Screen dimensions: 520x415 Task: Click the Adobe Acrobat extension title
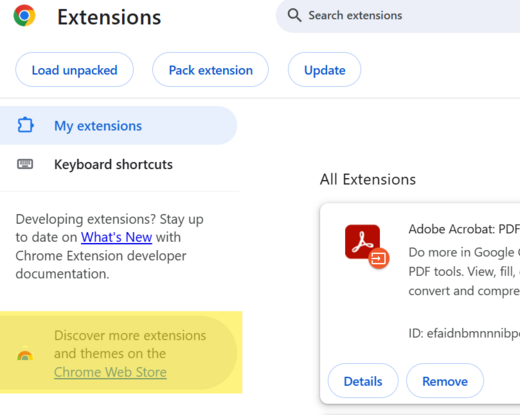pos(464,229)
